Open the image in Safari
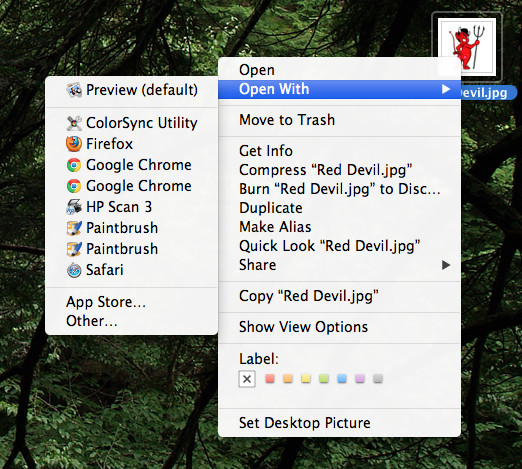522x469 pixels. (x=132, y=270)
